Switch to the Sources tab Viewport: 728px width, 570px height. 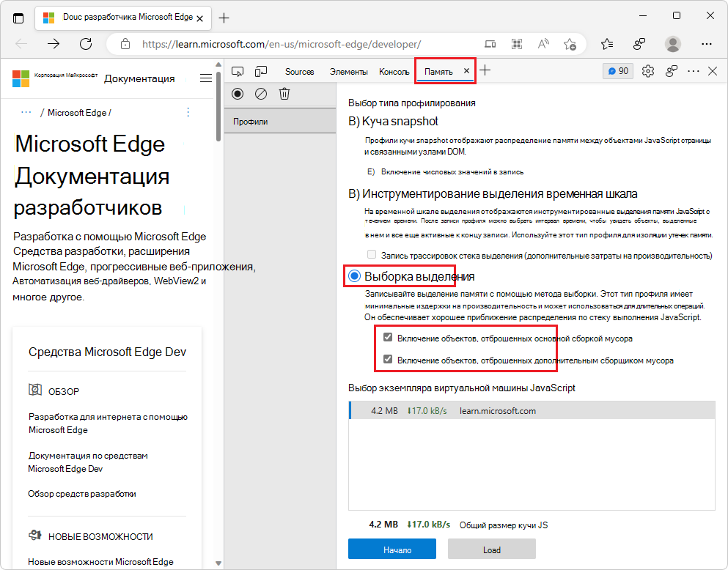tap(299, 71)
